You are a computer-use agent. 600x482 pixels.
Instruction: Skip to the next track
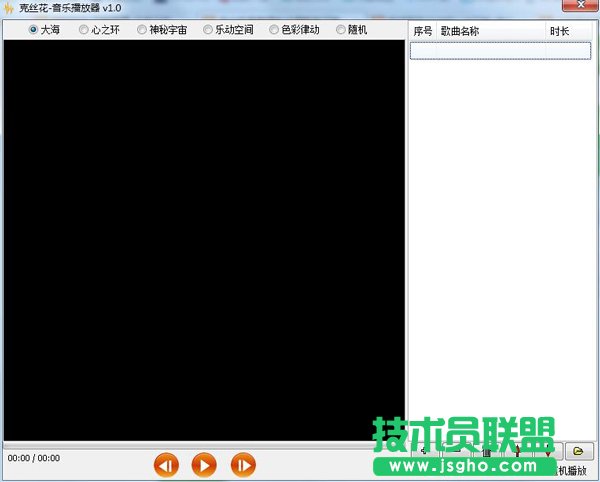(x=243, y=465)
